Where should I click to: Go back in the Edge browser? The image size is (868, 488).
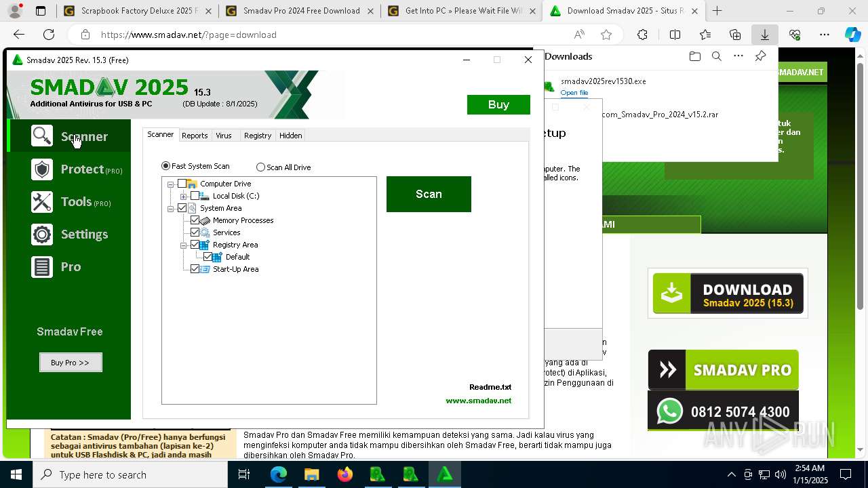pos(19,35)
